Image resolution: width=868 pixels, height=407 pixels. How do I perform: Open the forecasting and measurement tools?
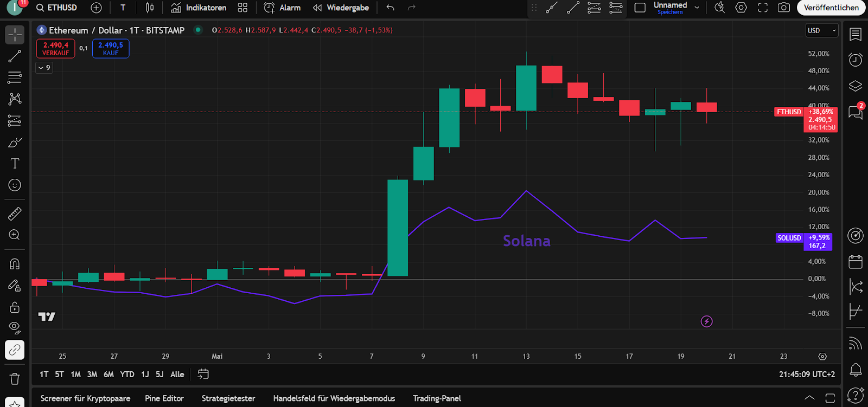[15, 120]
